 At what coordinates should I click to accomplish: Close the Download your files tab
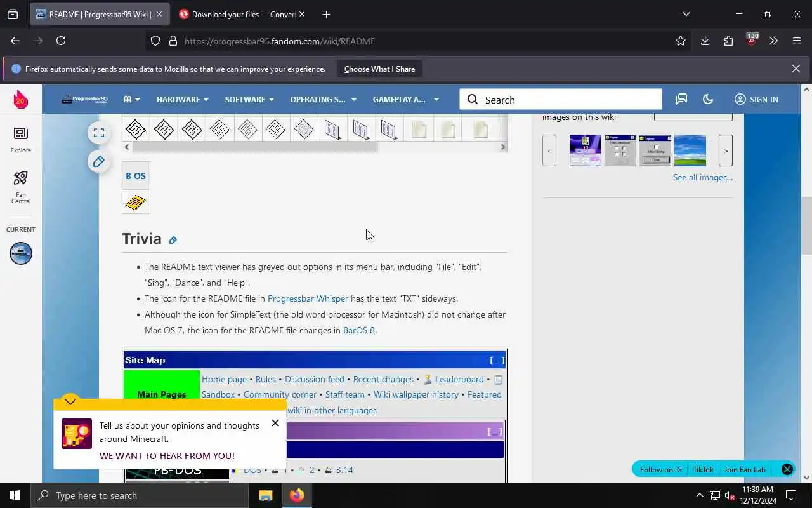302,14
